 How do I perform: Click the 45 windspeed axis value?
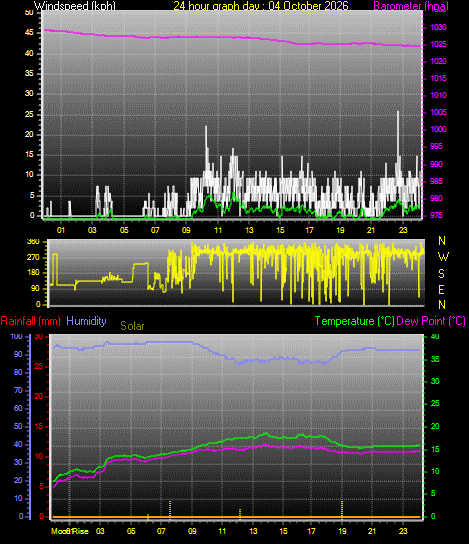tap(29, 33)
